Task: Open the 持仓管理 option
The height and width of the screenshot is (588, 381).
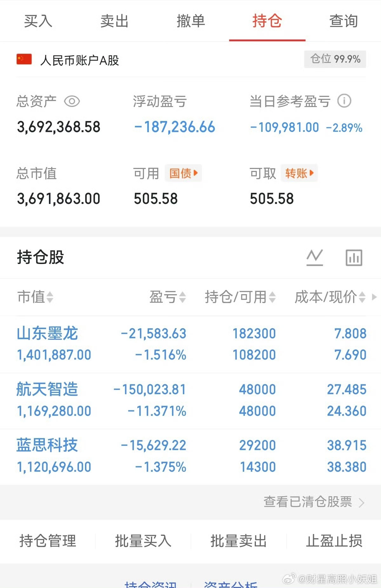Action: pyautogui.click(x=48, y=541)
